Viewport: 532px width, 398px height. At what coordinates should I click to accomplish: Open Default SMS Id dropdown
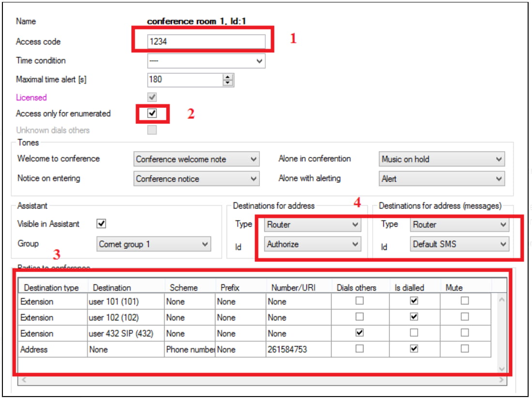(459, 245)
